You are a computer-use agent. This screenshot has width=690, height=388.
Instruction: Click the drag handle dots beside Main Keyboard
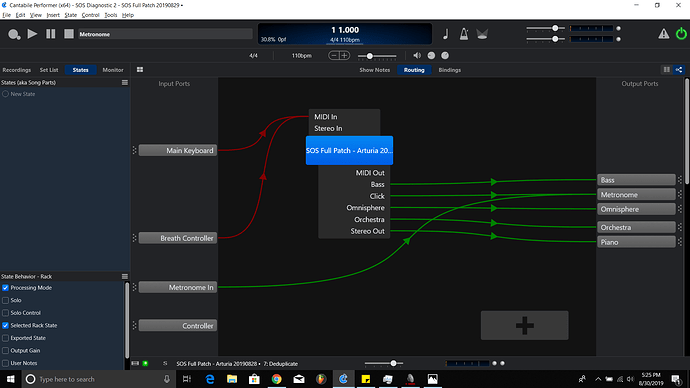click(x=135, y=150)
